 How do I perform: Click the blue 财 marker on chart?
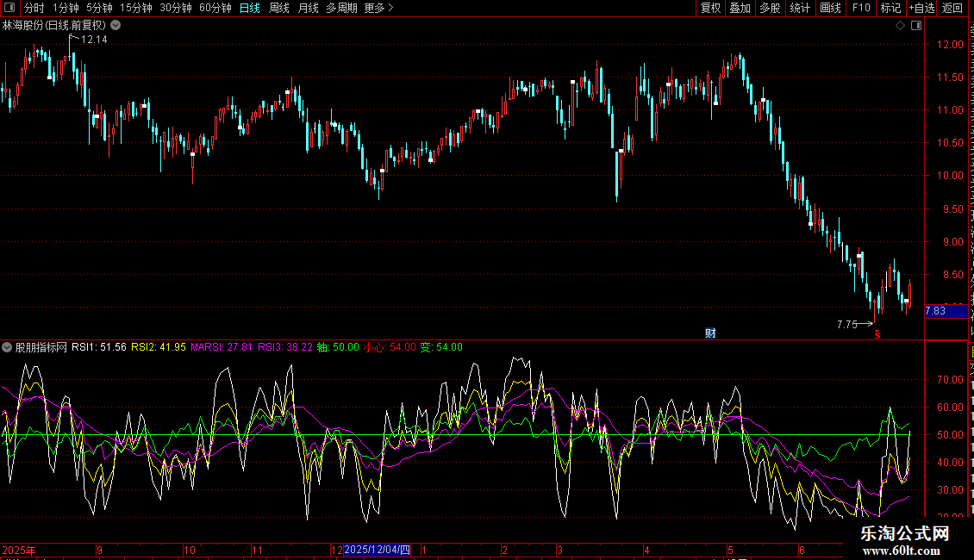710,333
